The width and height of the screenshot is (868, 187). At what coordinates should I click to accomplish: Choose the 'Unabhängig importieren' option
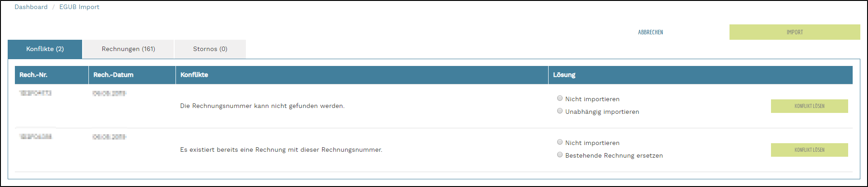560,111
